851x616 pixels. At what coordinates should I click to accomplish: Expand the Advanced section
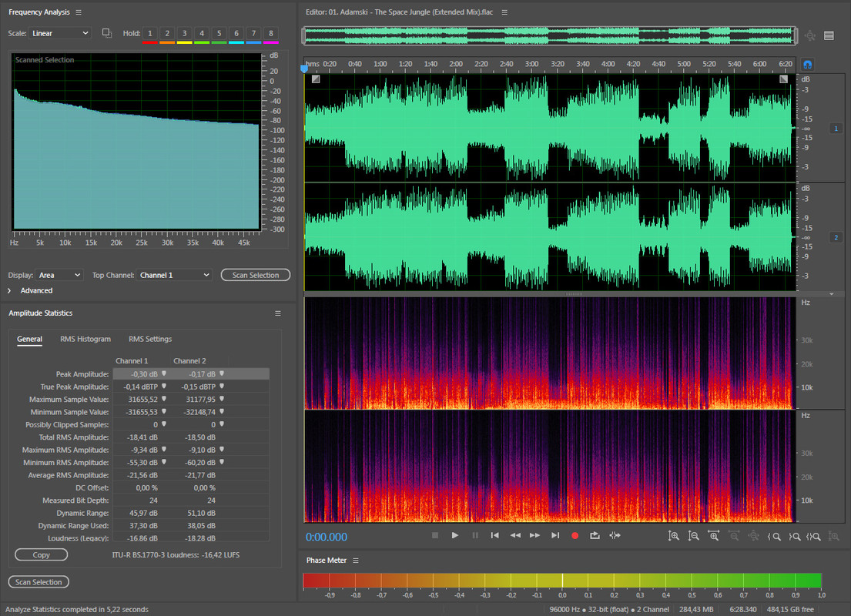click(x=31, y=290)
